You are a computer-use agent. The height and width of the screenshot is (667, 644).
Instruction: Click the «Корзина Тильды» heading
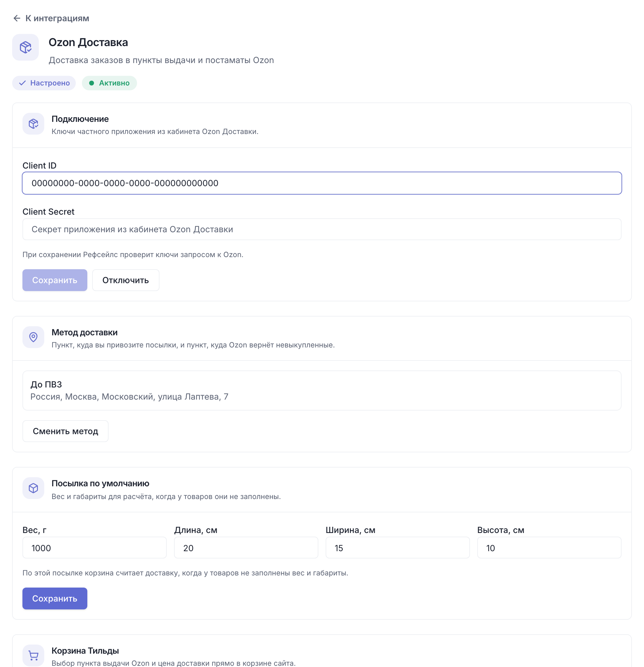[x=85, y=651]
